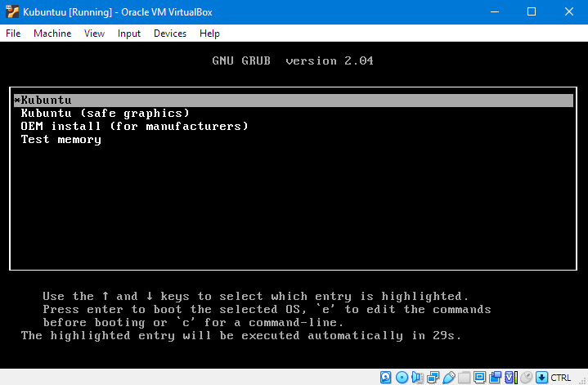Open the Machine menu
Screen dimensions: 588x385
point(52,34)
